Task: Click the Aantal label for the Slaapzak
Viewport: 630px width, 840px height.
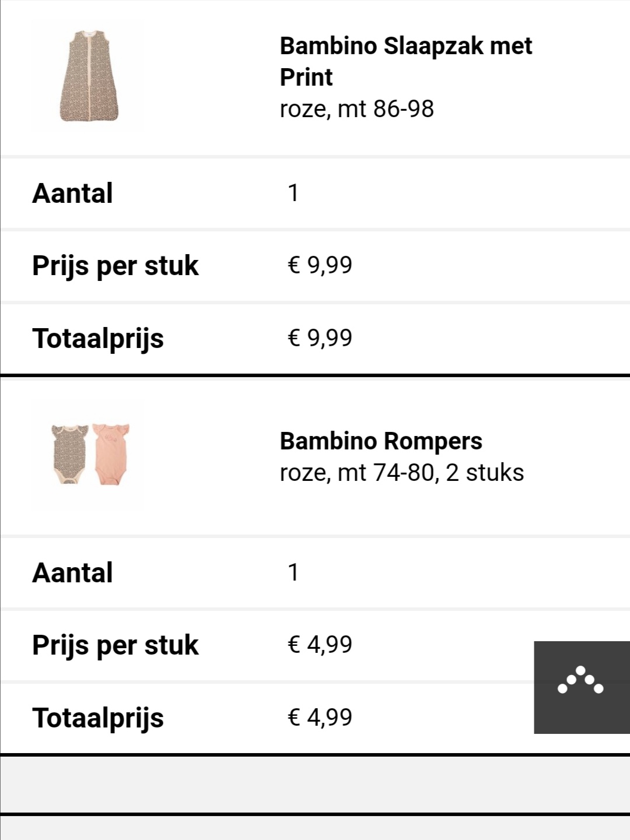Action: click(x=72, y=193)
